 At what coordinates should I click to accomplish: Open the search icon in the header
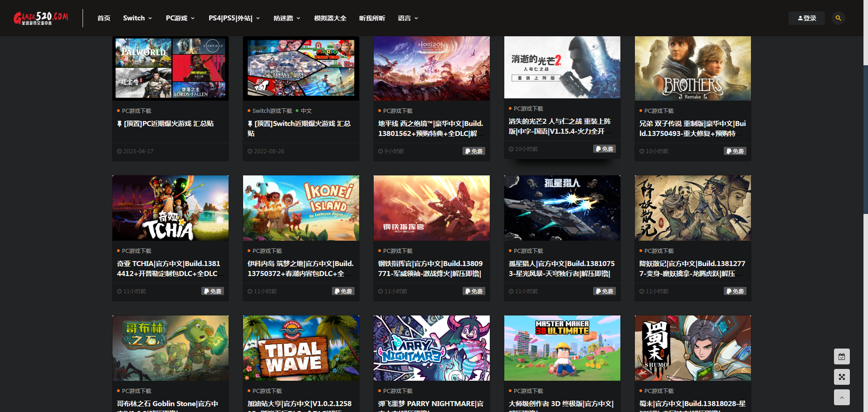(839, 18)
